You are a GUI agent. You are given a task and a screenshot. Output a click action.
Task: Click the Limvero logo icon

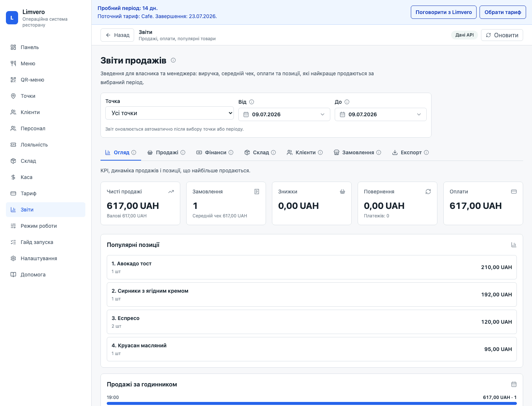click(12, 18)
